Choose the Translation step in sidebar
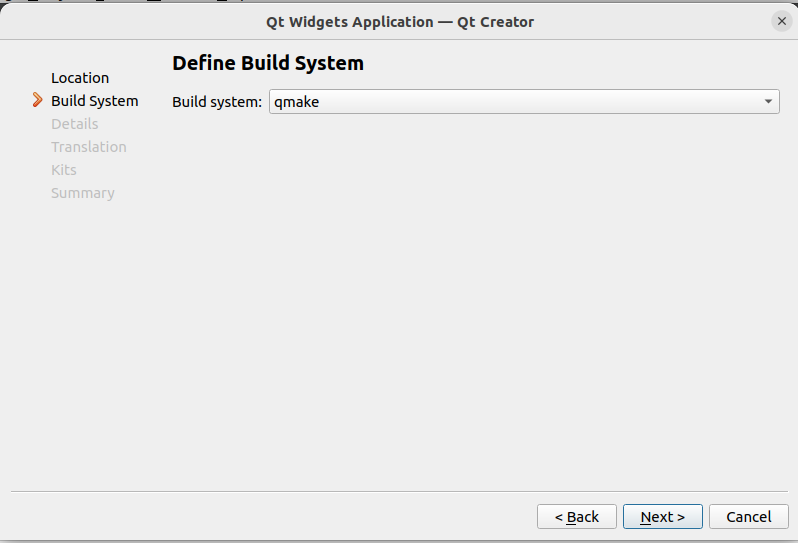Image resolution: width=798 pixels, height=543 pixels. [x=88, y=147]
